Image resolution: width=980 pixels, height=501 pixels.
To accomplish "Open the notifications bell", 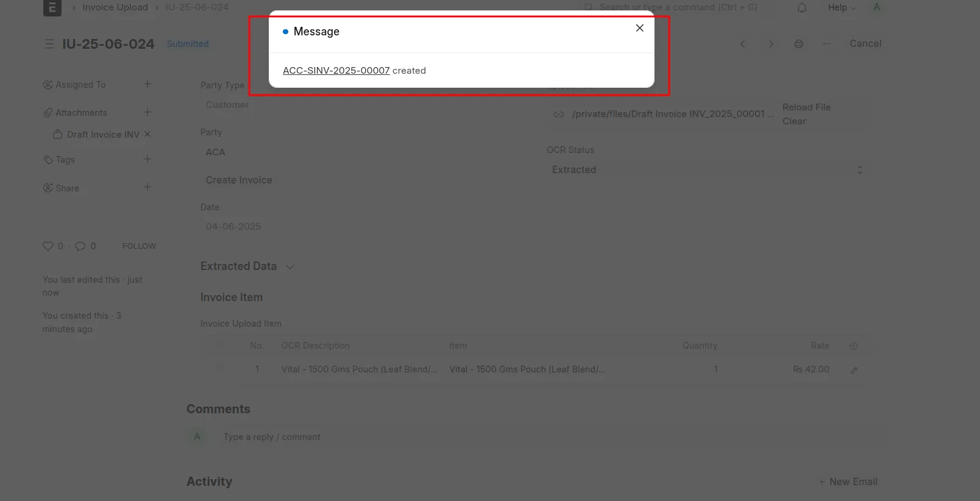I will point(802,7).
